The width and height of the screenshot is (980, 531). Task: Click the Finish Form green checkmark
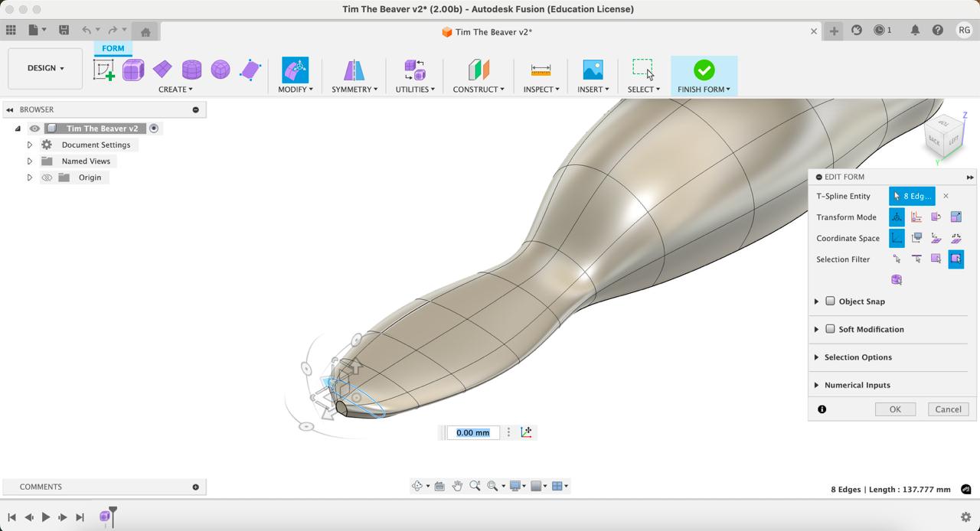704,70
